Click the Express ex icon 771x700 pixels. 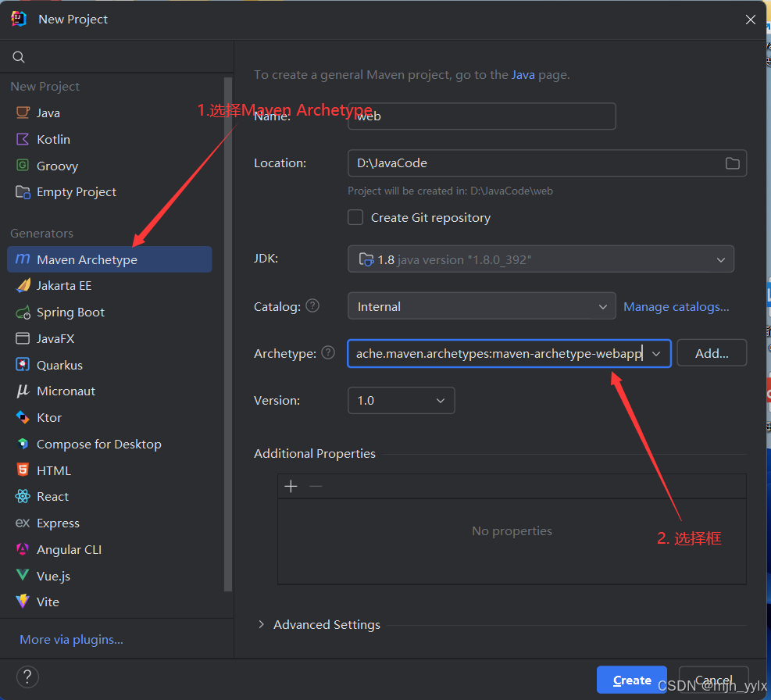[x=23, y=523]
